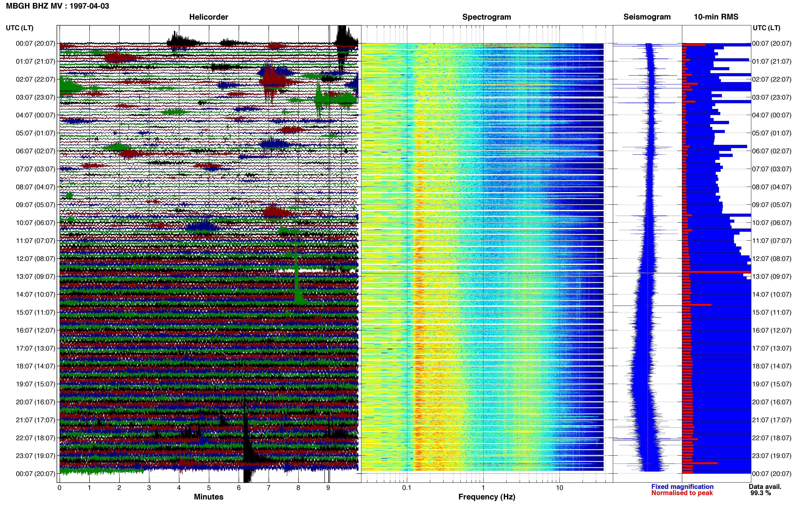Select left time label '01:07 (21:07)'

tap(36, 61)
